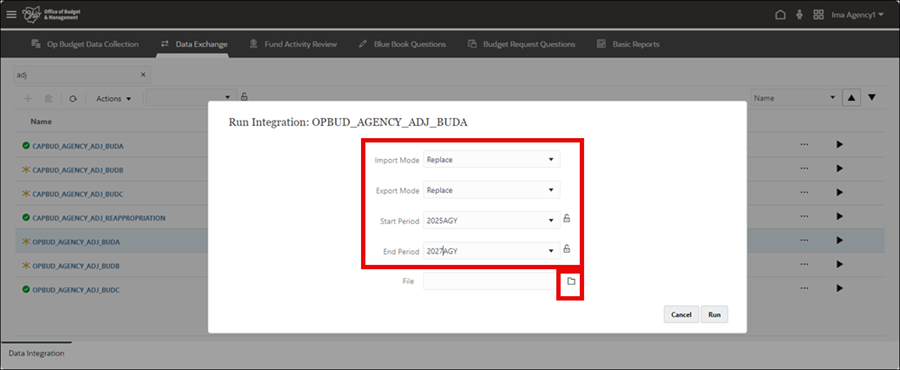Open CAPBUD_AGENCY_ADJ_BUDC integration
The height and width of the screenshot is (370, 900).
tap(77, 194)
